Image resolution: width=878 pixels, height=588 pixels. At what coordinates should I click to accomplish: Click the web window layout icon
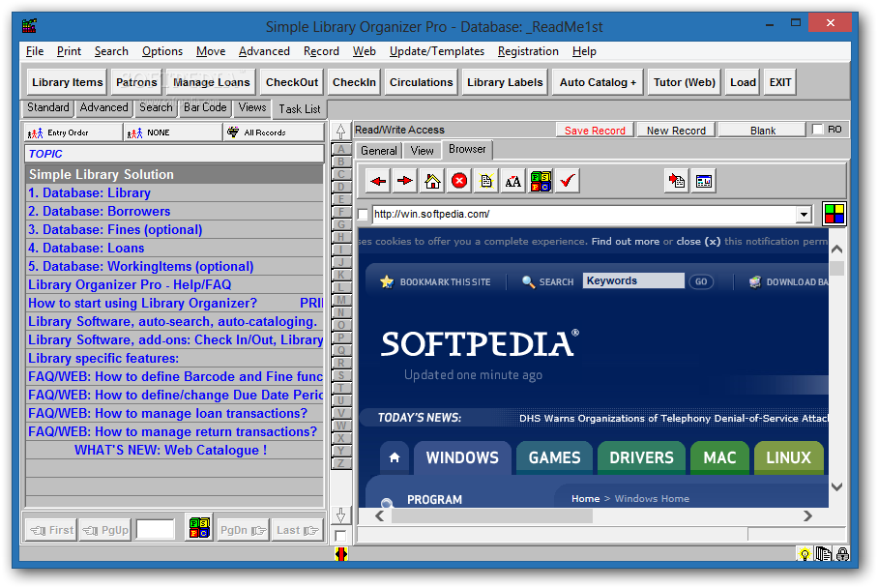pyautogui.click(x=704, y=181)
